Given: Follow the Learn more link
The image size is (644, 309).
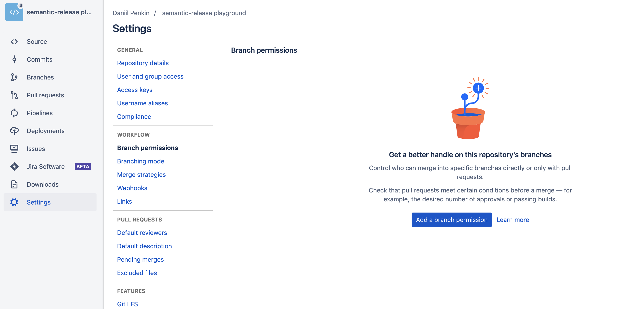Looking at the screenshot, I should (513, 220).
